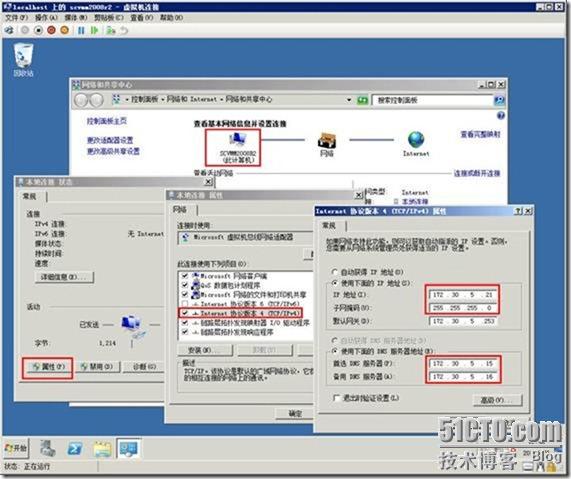The width and height of the screenshot is (571, 479).
Task: Open the 剪贴板(C) menu
Action: click(x=109, y=18)
